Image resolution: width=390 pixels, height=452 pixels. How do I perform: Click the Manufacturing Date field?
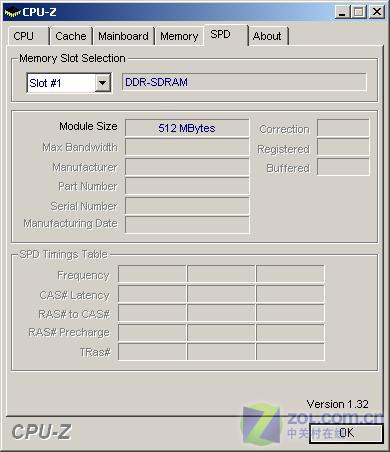[x=187, y=225]
